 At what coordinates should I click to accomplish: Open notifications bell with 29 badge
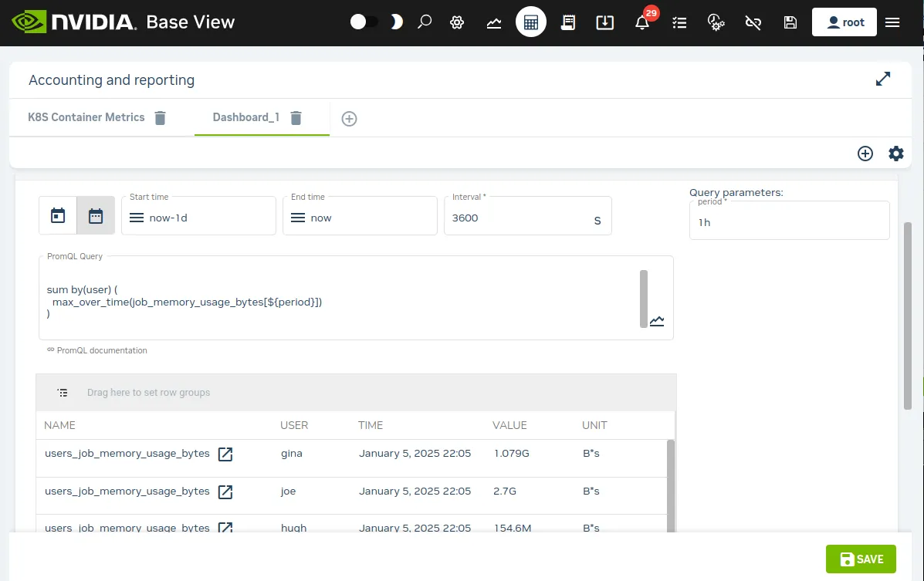[x=644, y=21]
